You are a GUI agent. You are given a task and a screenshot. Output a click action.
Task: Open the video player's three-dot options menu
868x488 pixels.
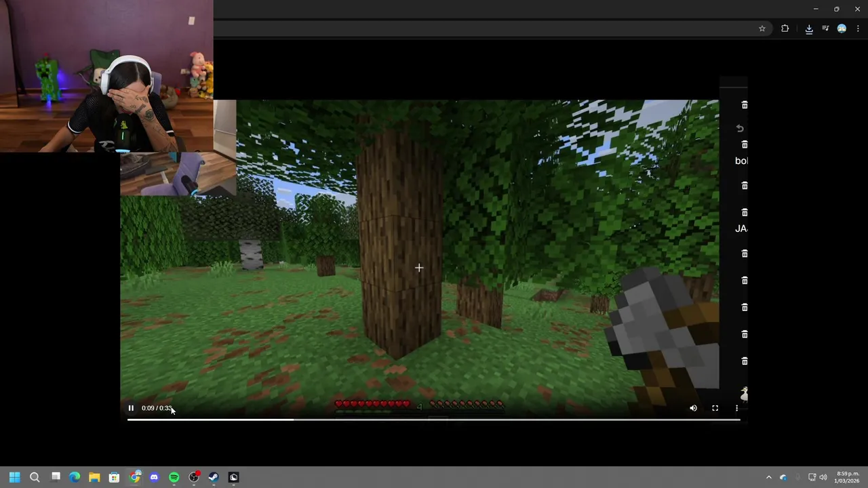(x=736, y=408)
